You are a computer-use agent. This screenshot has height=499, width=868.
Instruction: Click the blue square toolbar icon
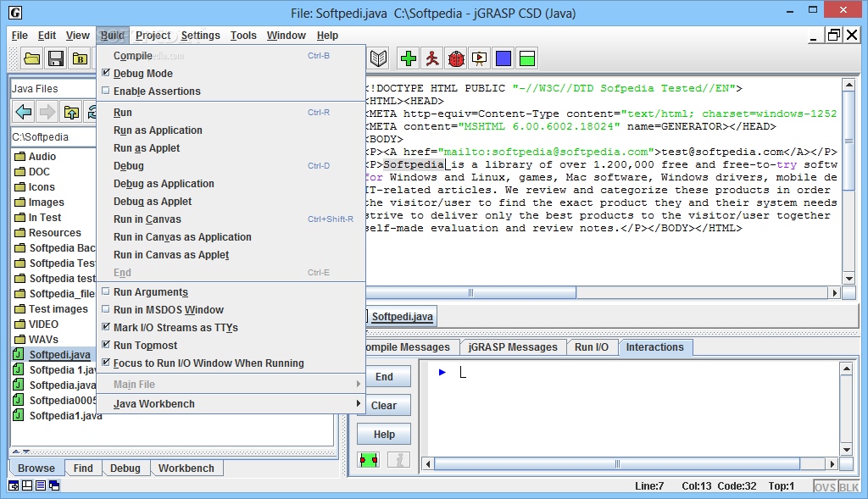504,58
